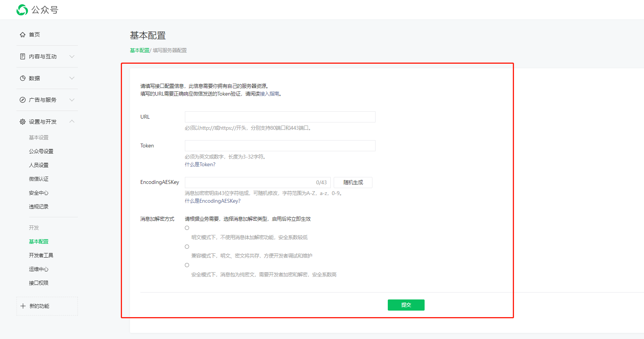Click the home icon beside 首页

coord(23,35)
